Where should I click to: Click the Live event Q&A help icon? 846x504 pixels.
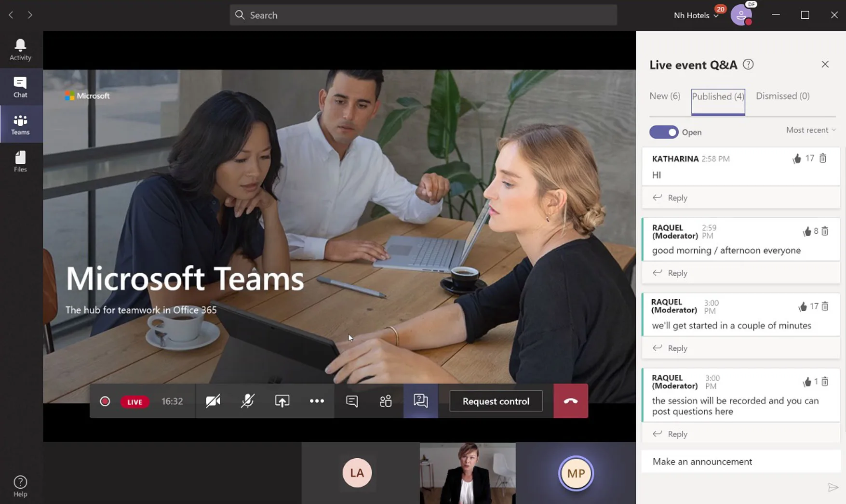click(x=748, y=64)
